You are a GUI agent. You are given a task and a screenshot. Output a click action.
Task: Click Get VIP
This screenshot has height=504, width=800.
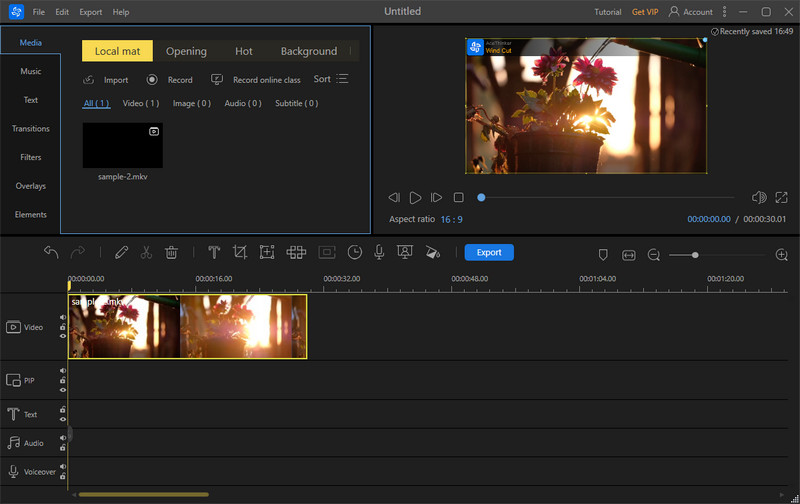[645, 12]
